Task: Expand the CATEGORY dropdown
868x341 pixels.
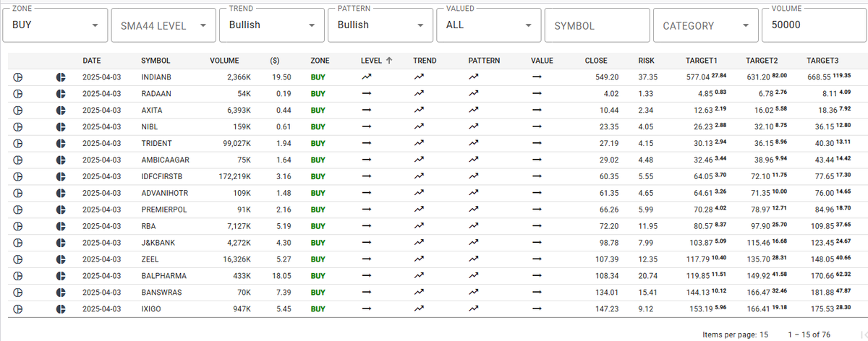Action: pyautogui.click(x=705, y=25)
